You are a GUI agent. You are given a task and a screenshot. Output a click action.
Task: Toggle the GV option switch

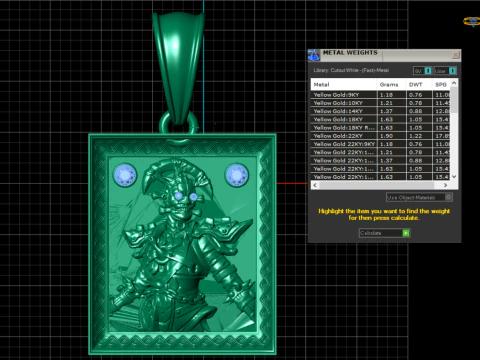click(x=428, y=71)
